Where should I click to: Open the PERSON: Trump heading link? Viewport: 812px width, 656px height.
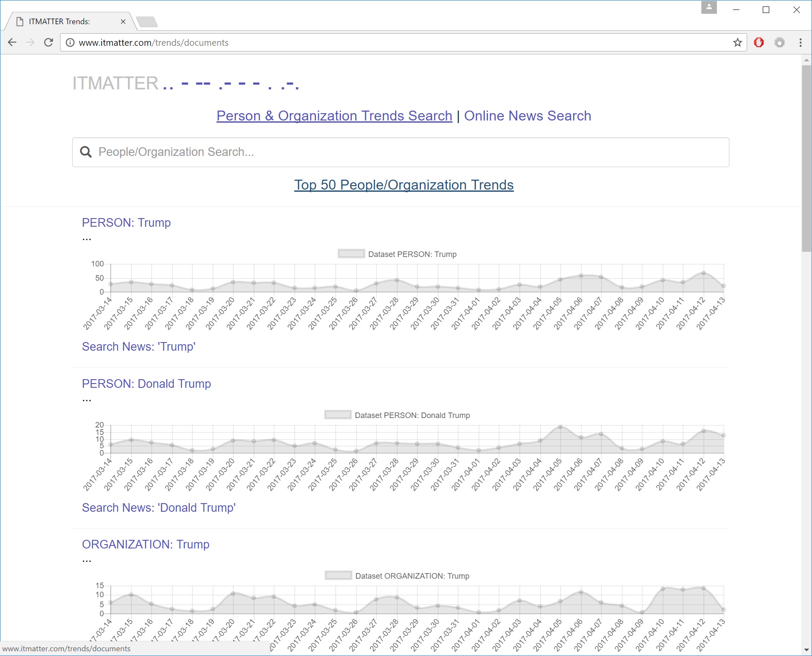pyautogui.click(x=126, y=222)
